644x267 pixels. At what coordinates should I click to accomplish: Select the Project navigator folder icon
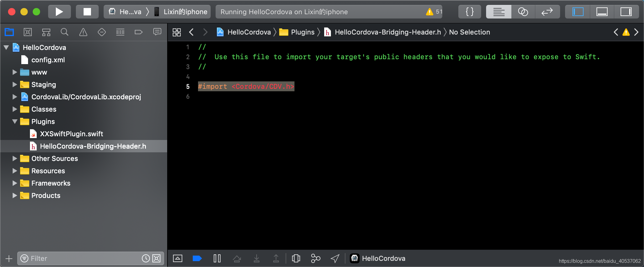(9, 32)
